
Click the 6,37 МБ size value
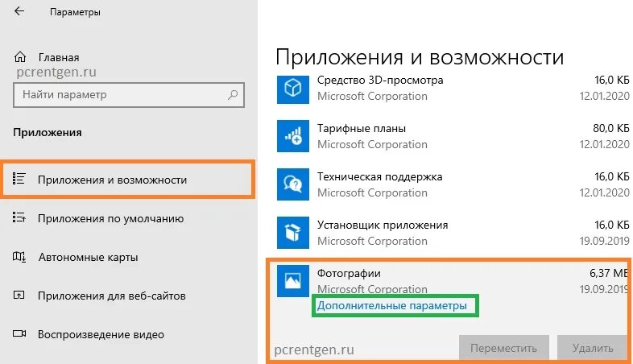608,273
